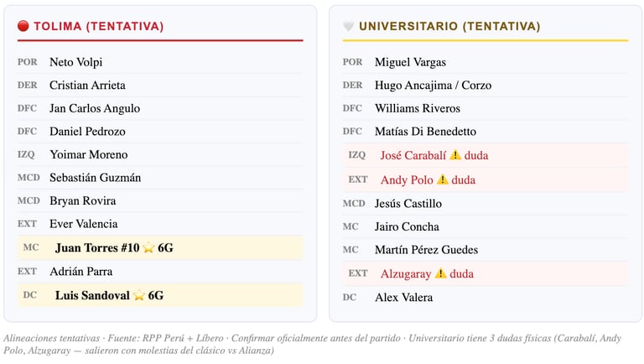644x364 pixels.
Task: Select the TOLIMA (TENTATIVA) heading
Action: tap(98, 27)
